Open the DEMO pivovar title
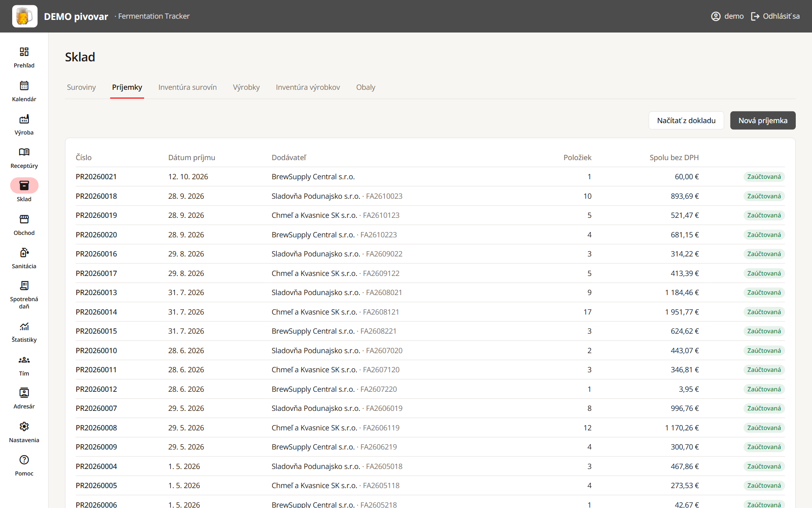 coord(76,16)
